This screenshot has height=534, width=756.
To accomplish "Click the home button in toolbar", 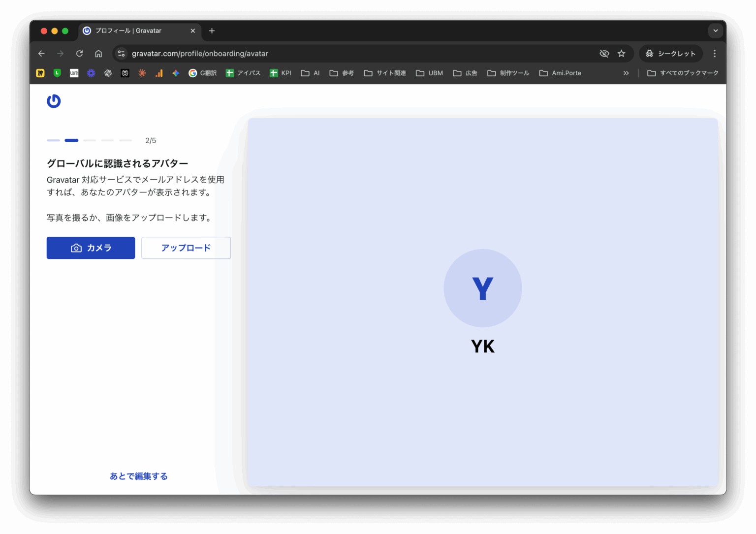I will pyautogui.click(x=98, y=54).
